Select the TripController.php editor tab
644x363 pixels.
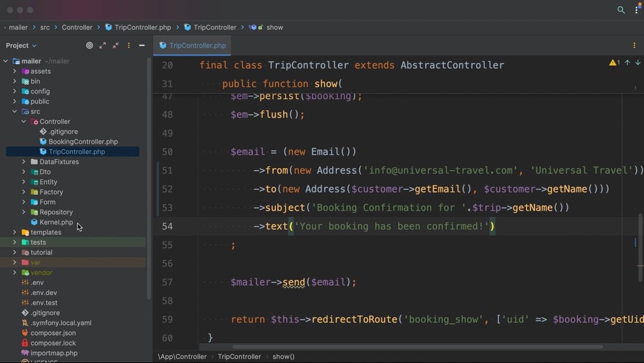coord(192,45)
